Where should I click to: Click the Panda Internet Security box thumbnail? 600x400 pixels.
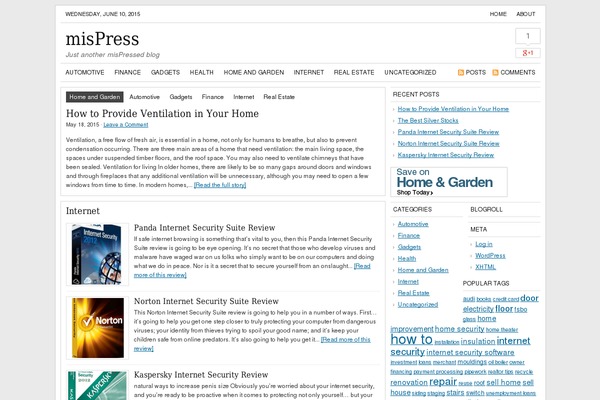click(98, 255)
